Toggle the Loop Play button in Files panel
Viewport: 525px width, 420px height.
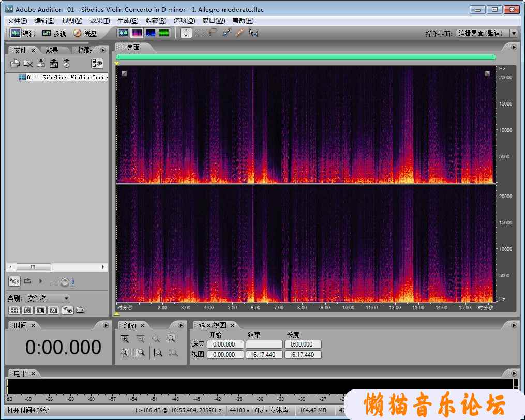(x=28, y=281)
